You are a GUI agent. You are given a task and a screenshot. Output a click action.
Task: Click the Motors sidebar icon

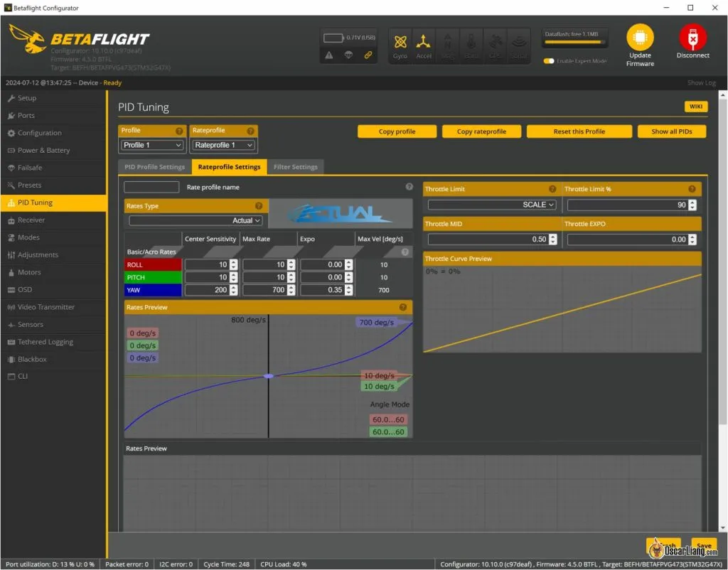click(11, 272)
